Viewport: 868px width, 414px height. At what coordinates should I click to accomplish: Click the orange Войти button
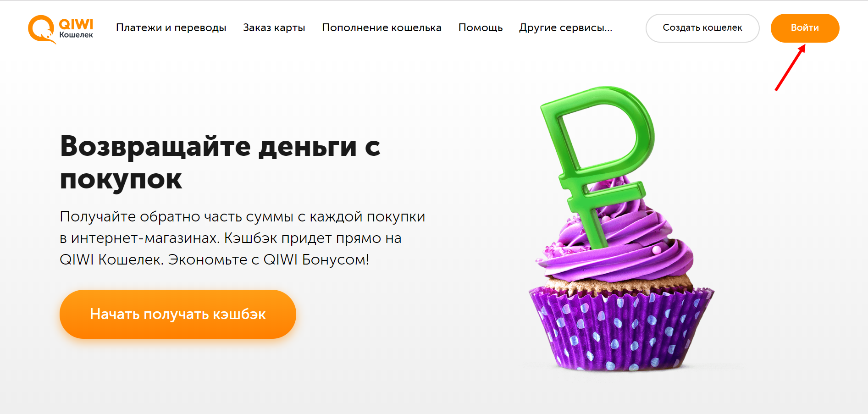click(x=805, y=28)
